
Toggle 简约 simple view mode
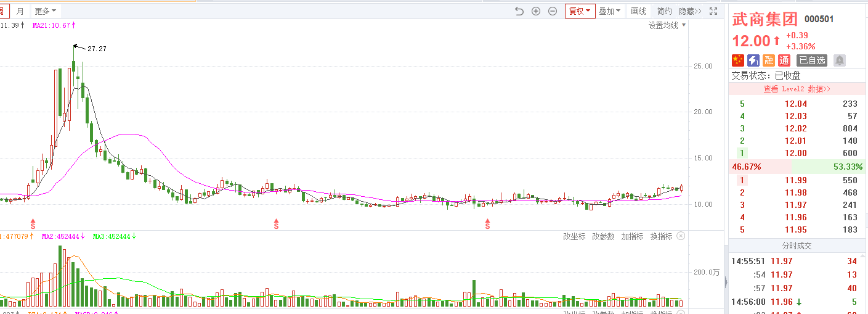click(664, 11)
